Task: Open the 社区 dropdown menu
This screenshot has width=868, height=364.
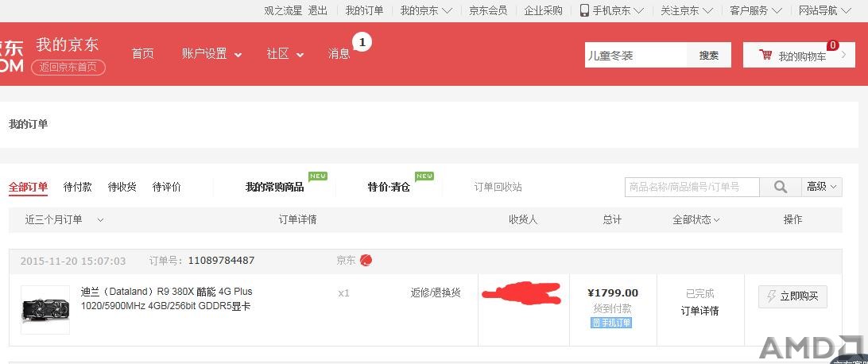Action: [285, 54]
